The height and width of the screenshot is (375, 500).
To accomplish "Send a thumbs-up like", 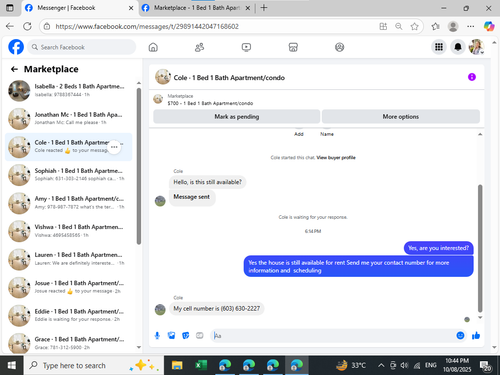I will (476, 335).
